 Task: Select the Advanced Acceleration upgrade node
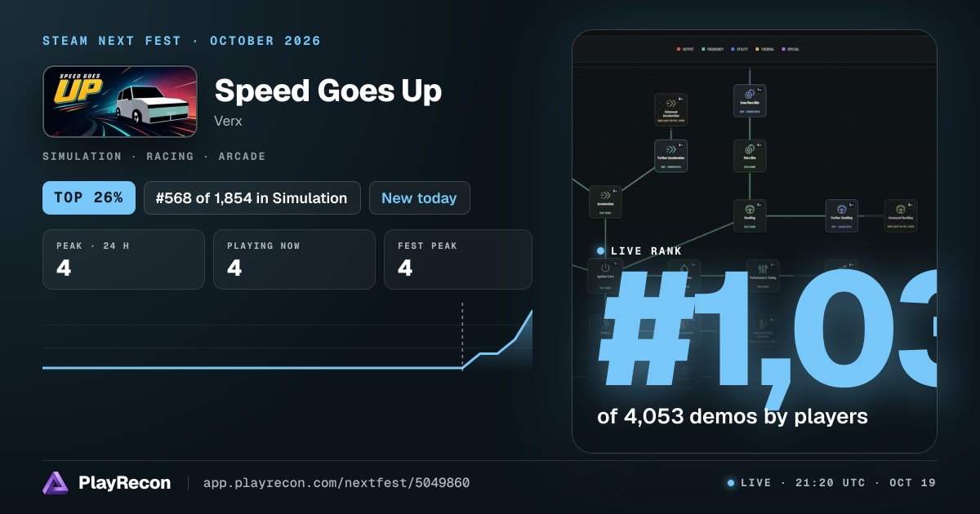[671, 109]
